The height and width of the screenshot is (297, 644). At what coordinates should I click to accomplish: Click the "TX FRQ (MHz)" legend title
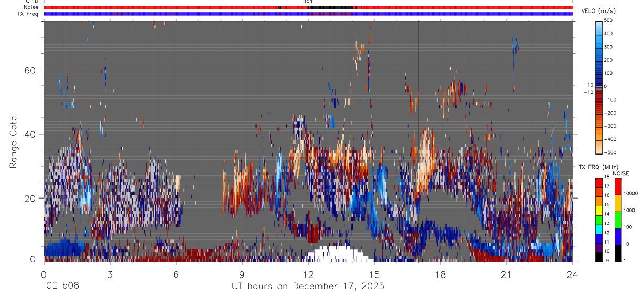coord(599,167)
